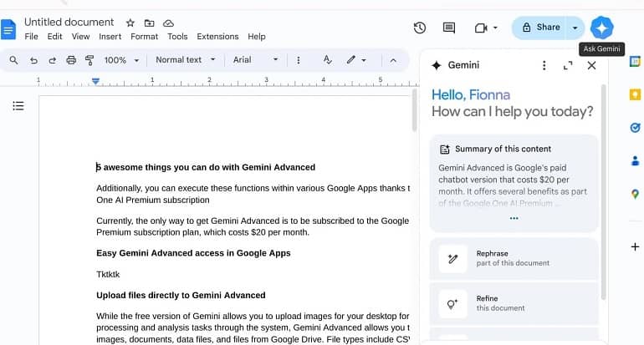Screen dimensions: 644x345
Task: Open the Summary of this content card
Action: [514, 183]
